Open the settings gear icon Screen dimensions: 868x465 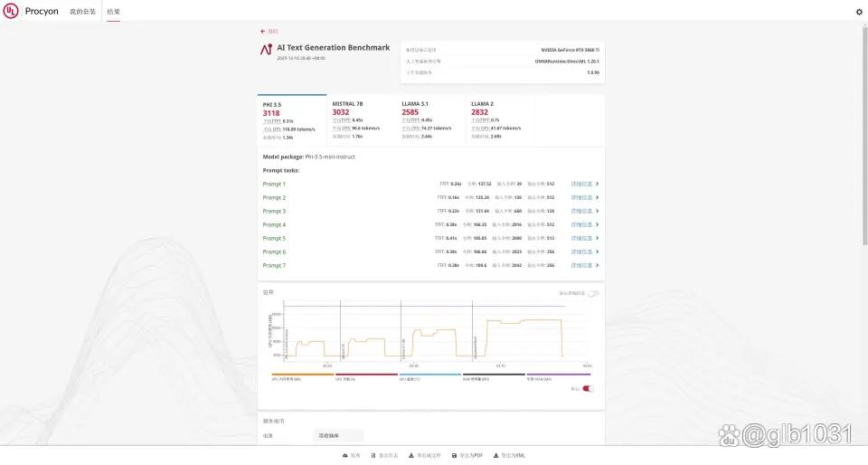pos(859,12)
